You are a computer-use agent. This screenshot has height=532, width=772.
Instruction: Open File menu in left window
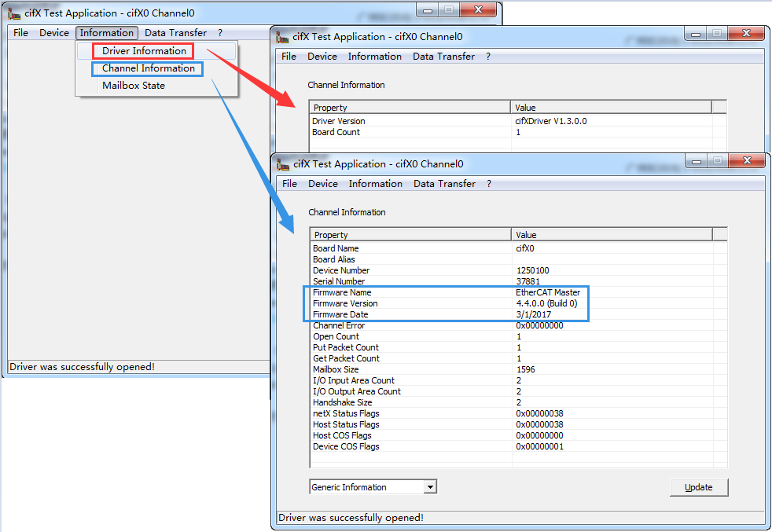tap(20, 33)
